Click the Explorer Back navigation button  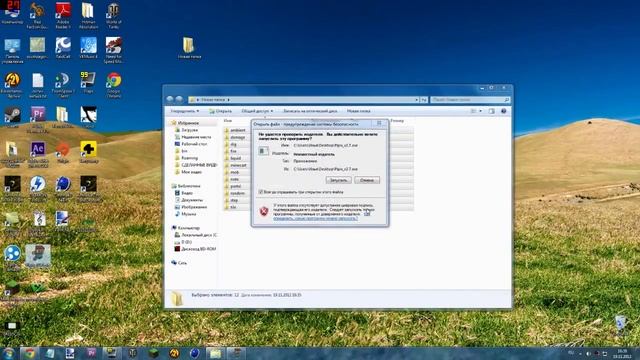pyautogui.click(x=170, y=99)
